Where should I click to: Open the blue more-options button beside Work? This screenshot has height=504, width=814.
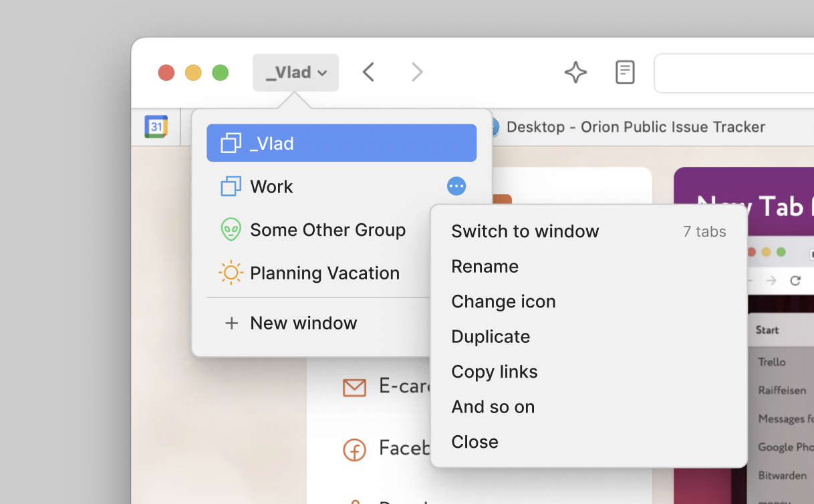point(456,186)
